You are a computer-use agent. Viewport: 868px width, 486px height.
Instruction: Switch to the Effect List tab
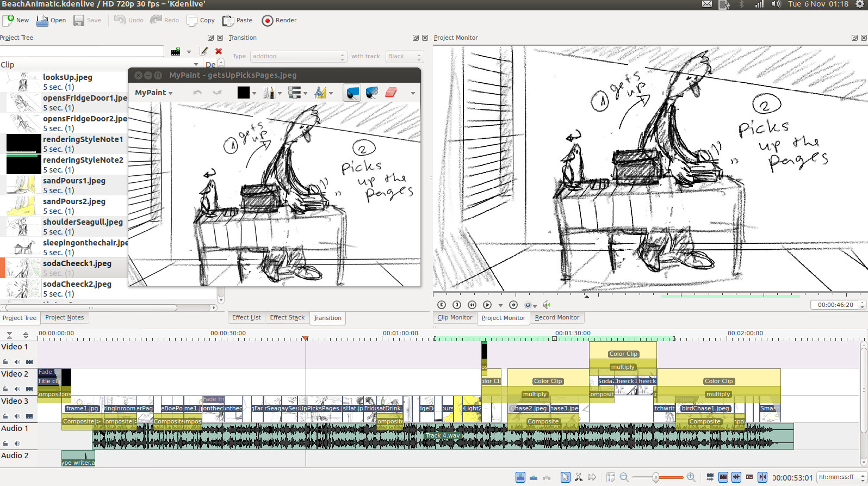[246, 317]
